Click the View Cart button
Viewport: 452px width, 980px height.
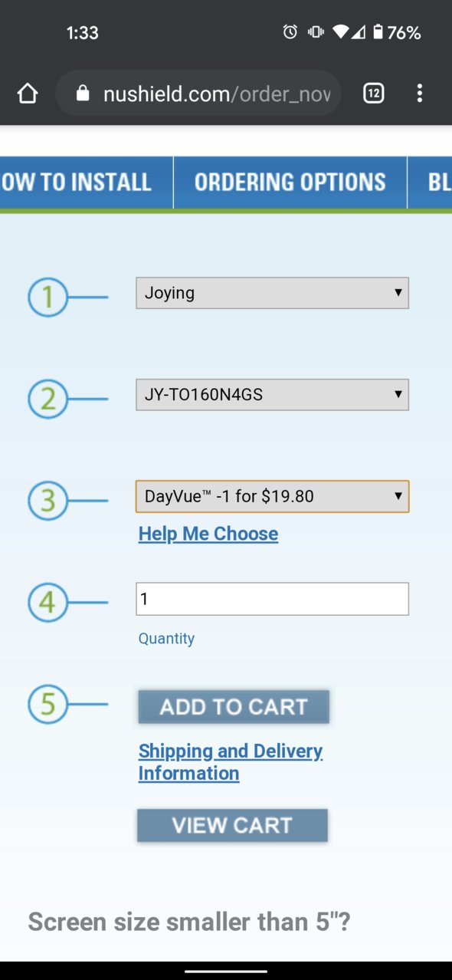pyautogui.click(x=232, y=825)
